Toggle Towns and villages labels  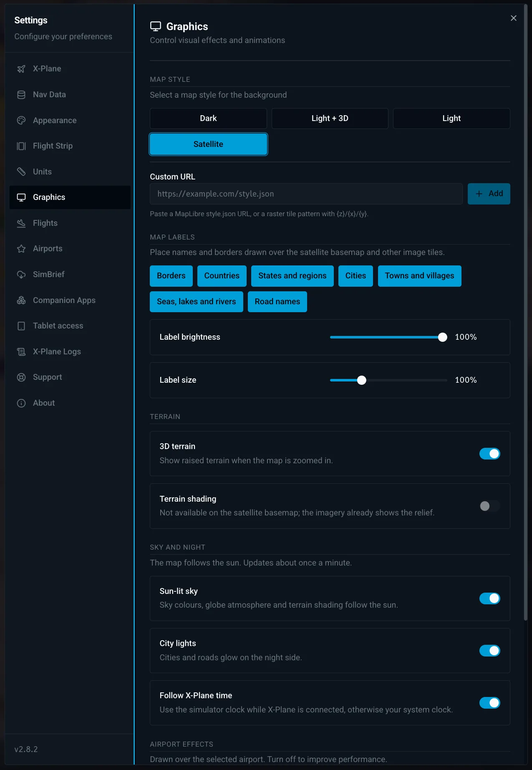[x=419, y=276]
